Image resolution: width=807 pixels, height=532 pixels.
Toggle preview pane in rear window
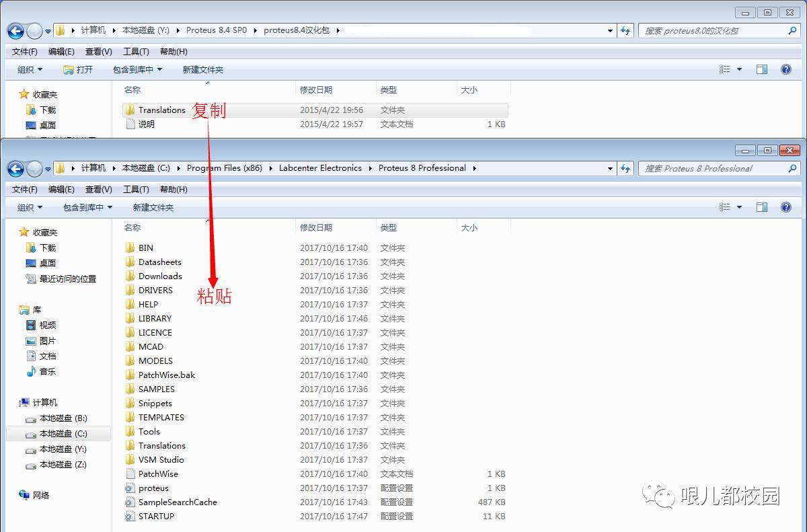762,69
